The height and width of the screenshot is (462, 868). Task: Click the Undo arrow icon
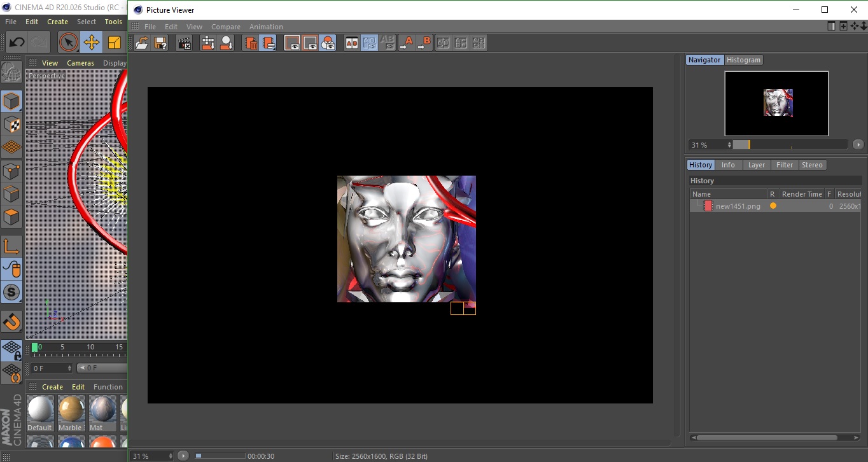click(17, 43)
